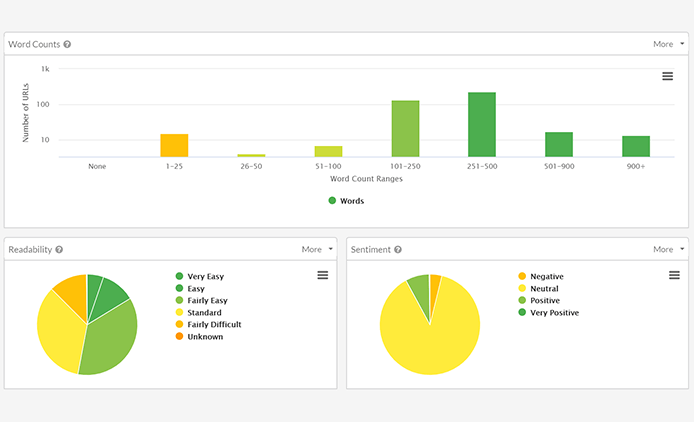694x422 pixels.
Task: Click the Fairly Difficult orange pie slice
Action: [74, 292]
